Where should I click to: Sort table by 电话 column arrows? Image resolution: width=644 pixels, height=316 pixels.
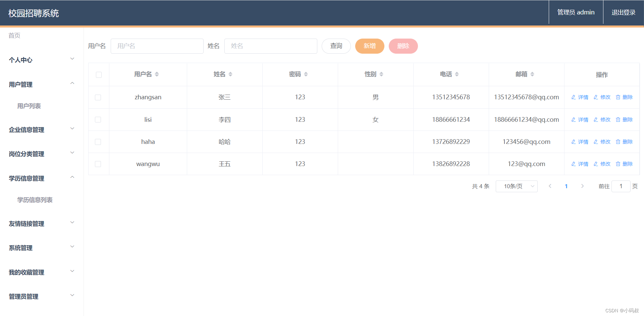tap(457, 74)
